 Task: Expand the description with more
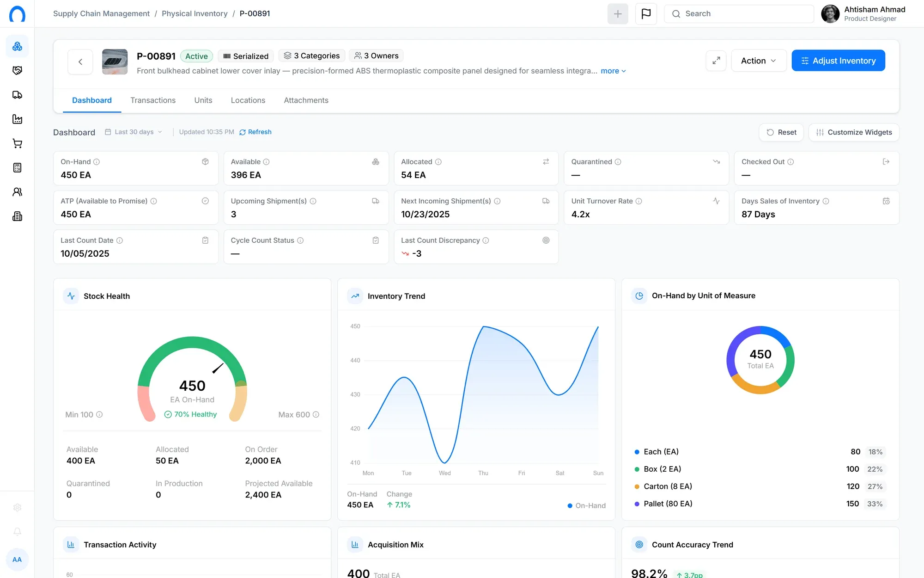tap(613, 71)
